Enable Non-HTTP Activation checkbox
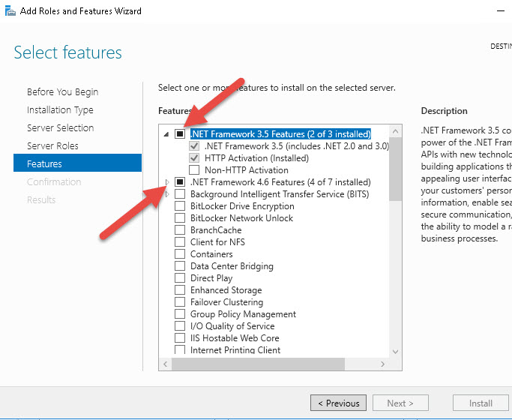This screenshot has height=420, width=512. (194, 170)
